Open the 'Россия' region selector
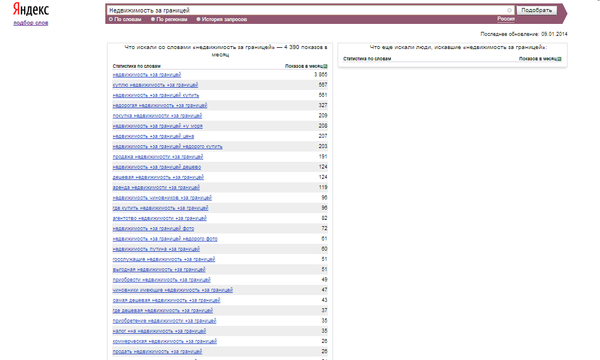600x360 pixels. [506, 19]
